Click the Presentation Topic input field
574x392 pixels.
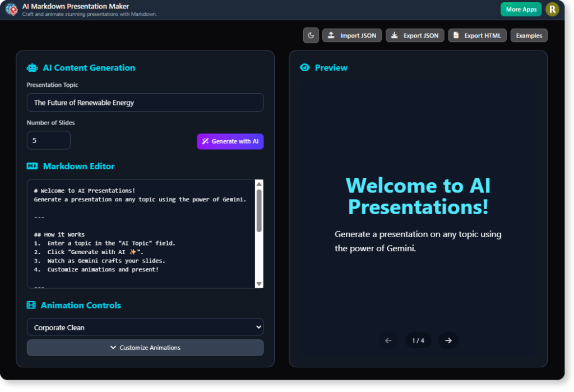pyautogui.click(x=145, y=103)
